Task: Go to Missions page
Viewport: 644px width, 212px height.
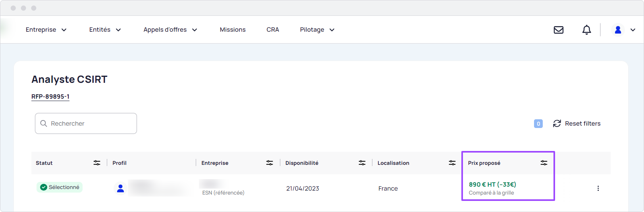Action: [x=233, y=30]
